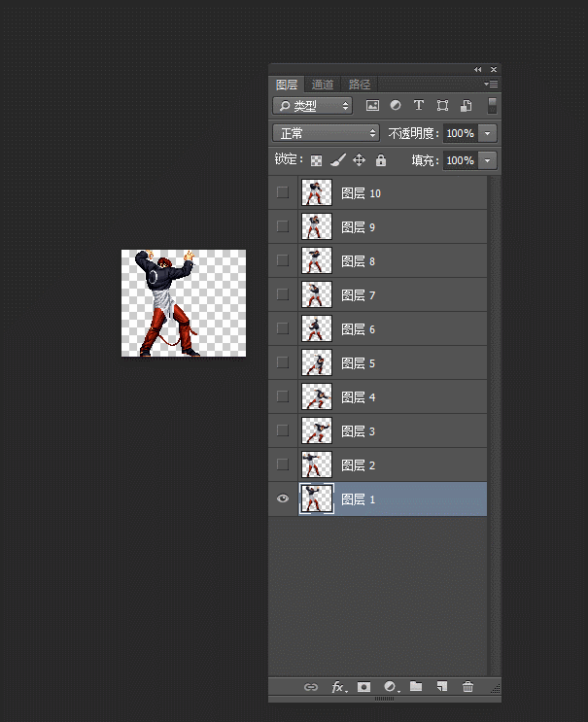Show 图层 6 visibility box

[x=283, y=328]
